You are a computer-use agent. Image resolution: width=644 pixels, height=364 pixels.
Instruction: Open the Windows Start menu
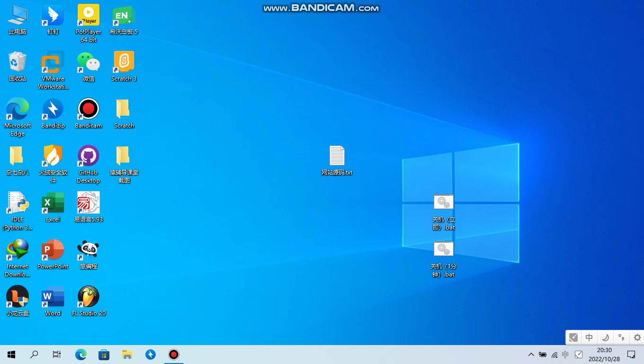click(x=11, y=355)
